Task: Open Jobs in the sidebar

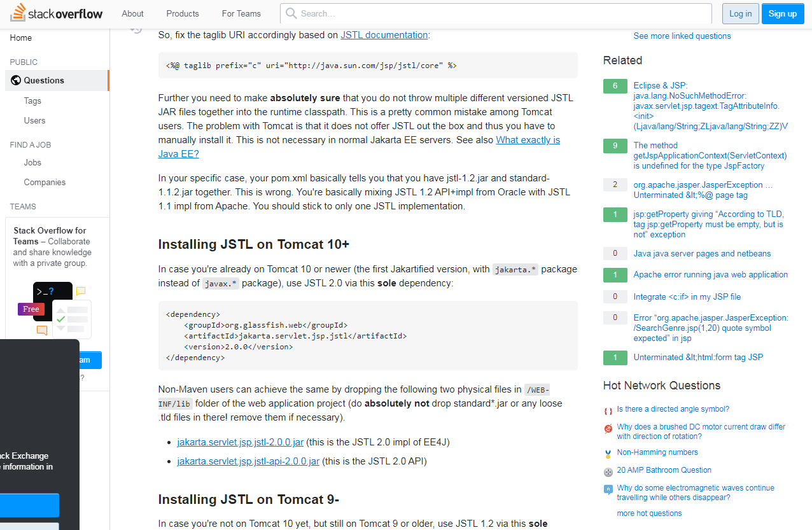Action: (x=32, y=162)
